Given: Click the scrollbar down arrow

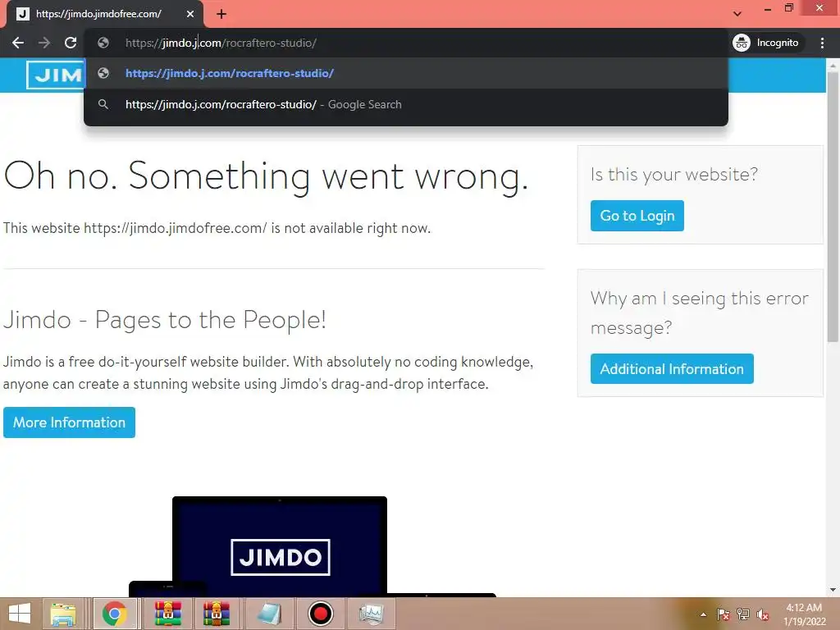Looking at the screenshot, I should [833, 591].
